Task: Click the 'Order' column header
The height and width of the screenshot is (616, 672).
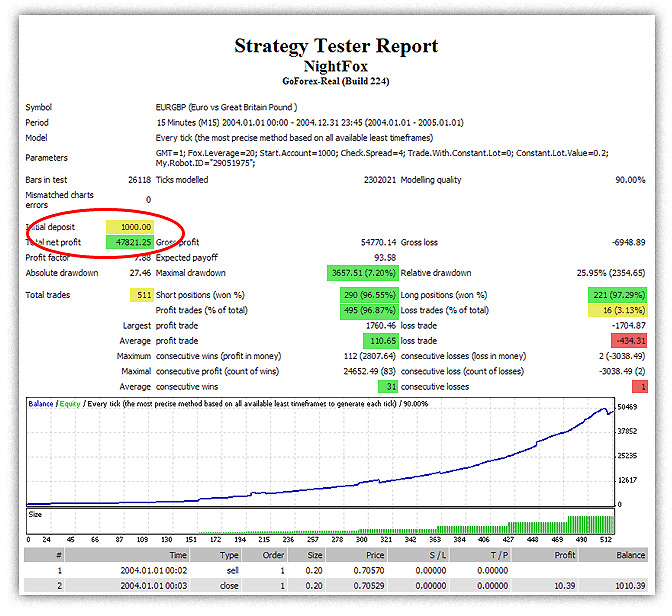Action: [265, 555]
